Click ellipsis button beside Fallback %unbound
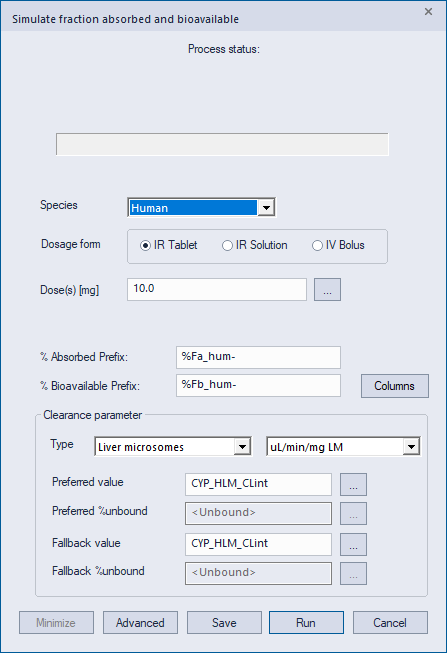 [353, 573]
